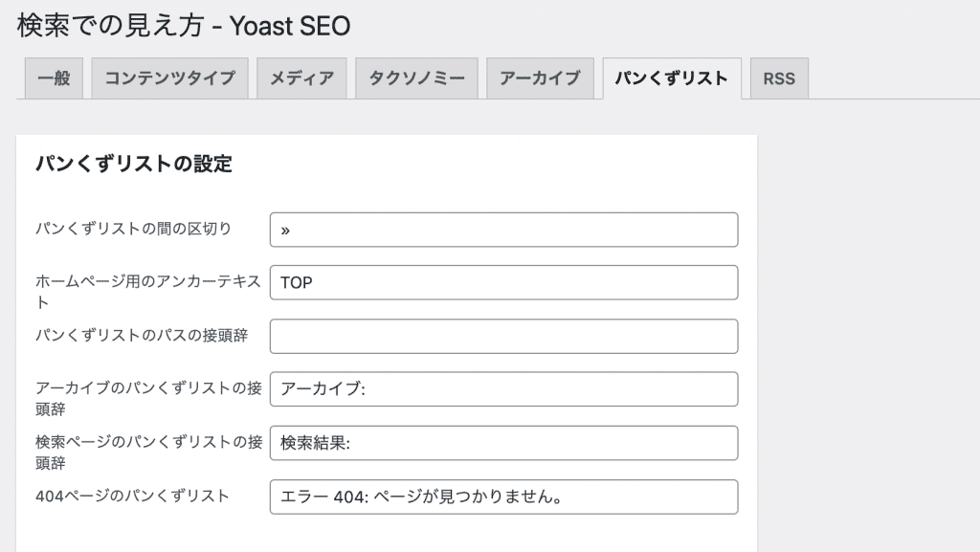Click the 404ページのパンくずリスト label
This screenshot has height=552, width=980.
point(132,497)
